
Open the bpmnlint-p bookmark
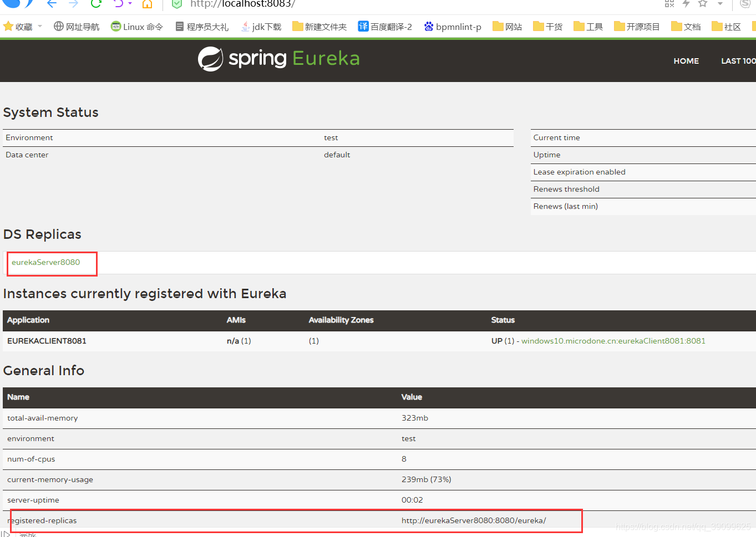(453, 27)
